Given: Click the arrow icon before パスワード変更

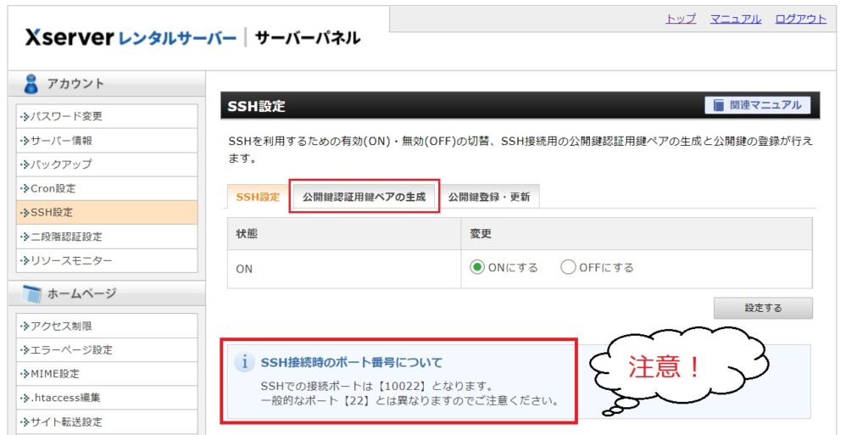Looking at the screenshot, I should pyautogui.click(x=25, y=117).
